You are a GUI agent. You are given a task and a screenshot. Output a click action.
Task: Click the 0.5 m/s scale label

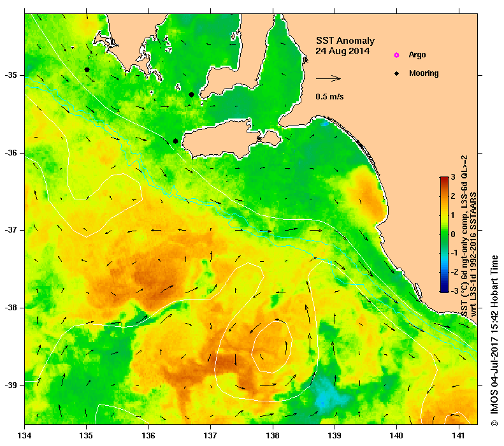329,96
